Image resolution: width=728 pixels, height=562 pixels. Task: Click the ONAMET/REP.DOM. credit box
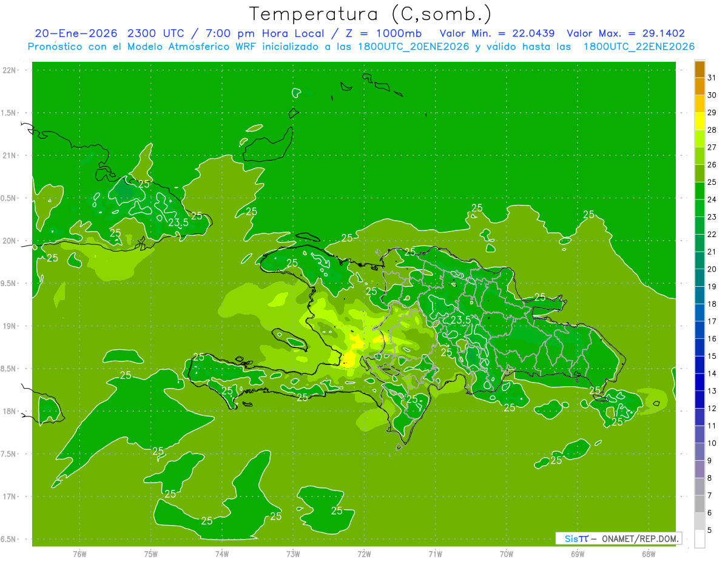click(618, 538)
